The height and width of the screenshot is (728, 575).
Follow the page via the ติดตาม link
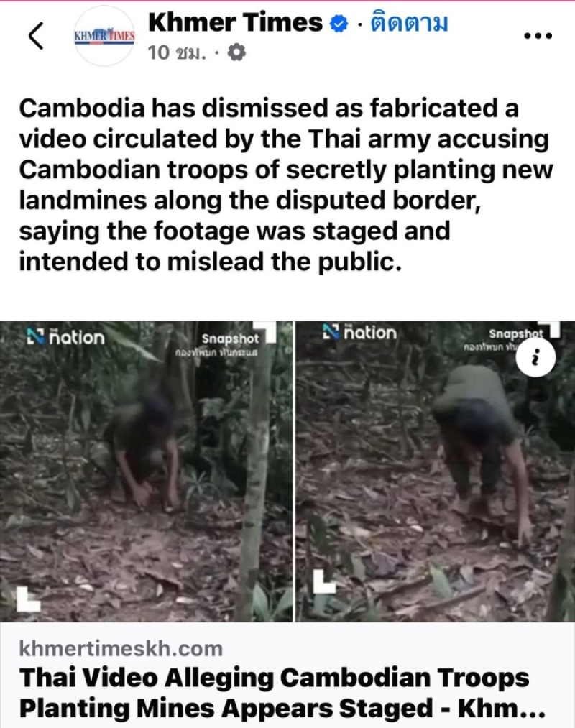[x=409, y=23]
